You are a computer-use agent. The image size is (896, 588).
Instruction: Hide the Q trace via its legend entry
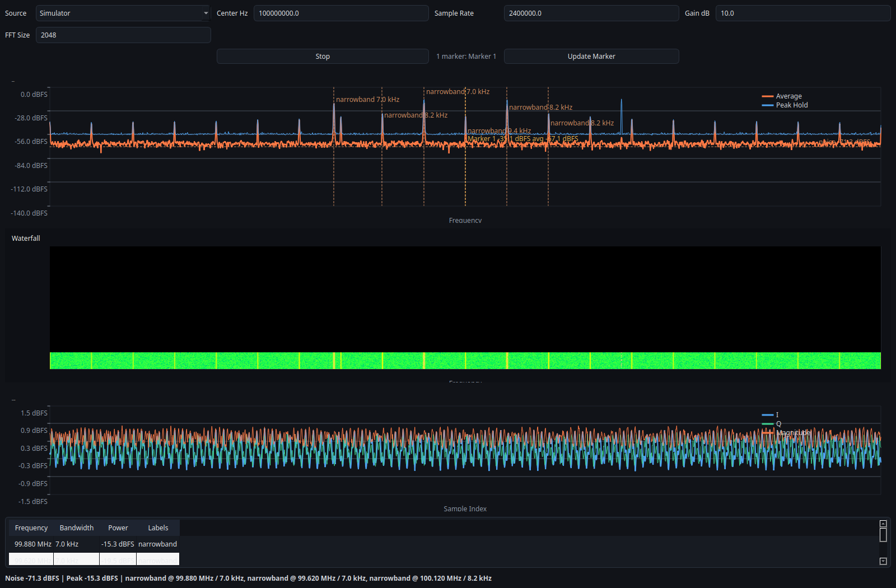coord(767,424)
